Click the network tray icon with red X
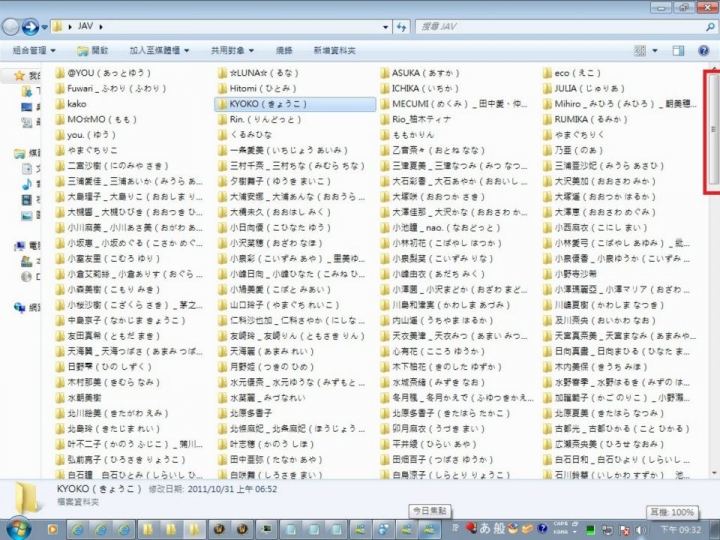The image size is (720, 540). click(624, 530)
